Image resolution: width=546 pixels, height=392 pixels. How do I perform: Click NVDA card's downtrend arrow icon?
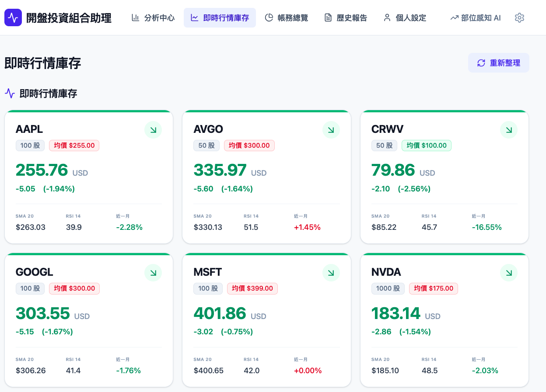point(509,273)
